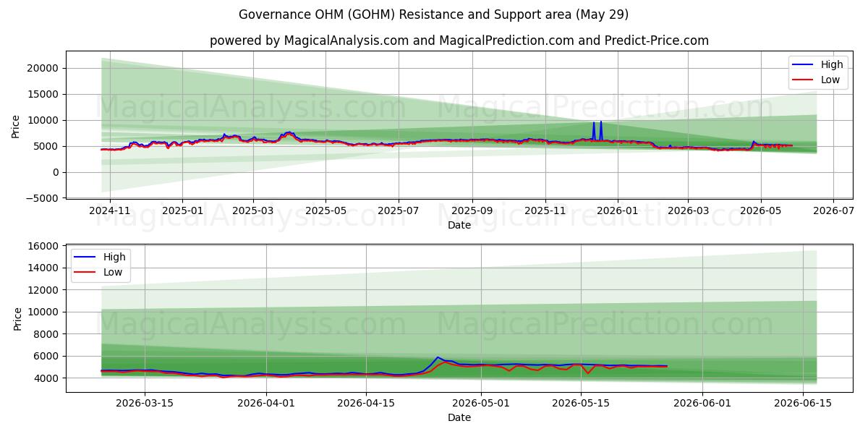Click the '2025-09' tick label
Image resolution: width=868 pixels, height=434 pixels.
click(x=472, y=210)
